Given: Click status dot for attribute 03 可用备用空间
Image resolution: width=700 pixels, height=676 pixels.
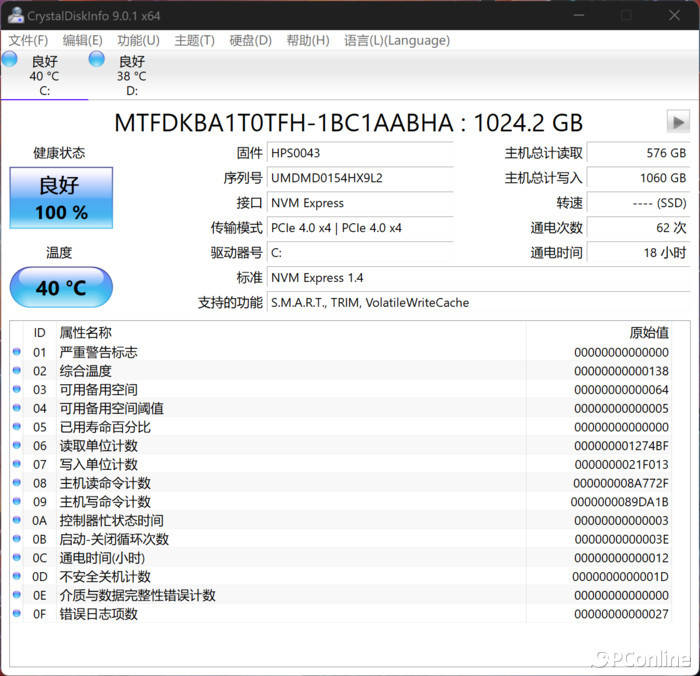Looking at the screenshot, I should pos(17,389).
